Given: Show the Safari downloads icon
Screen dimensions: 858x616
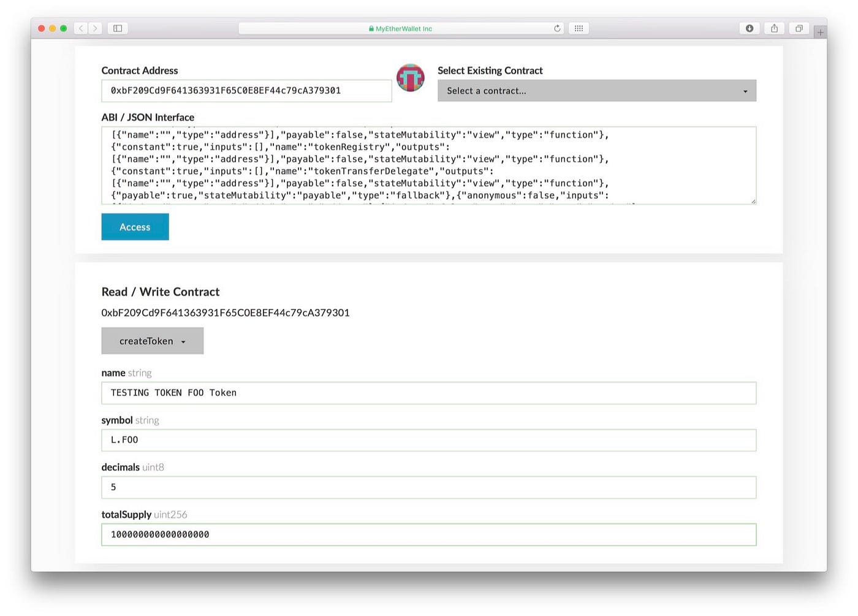Looking at the screenshot, I should click(750, 28).
